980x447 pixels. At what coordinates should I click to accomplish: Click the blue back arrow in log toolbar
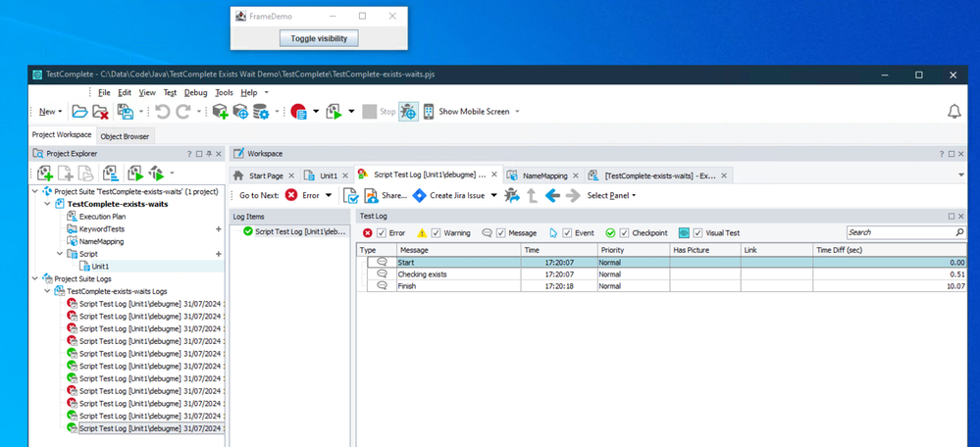[x=552, y=196]
